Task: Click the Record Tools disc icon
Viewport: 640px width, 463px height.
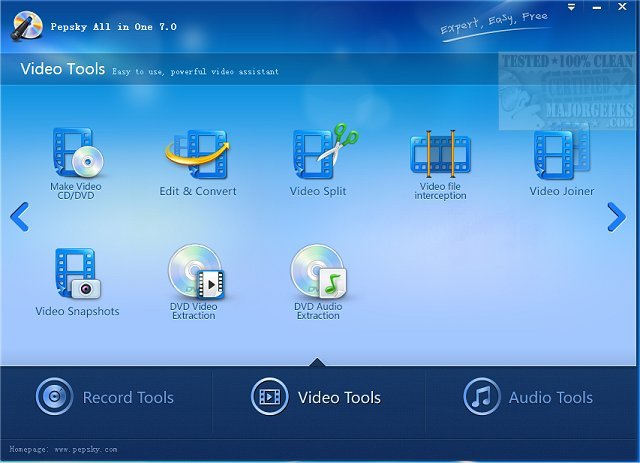Action: 54,396
